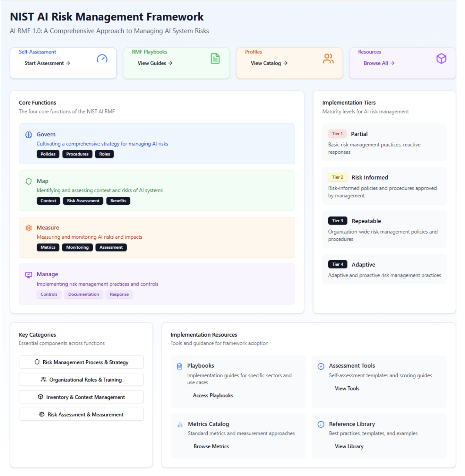Open View Guides for RMF Playbooks
Image resolution: width=465 pixels, height=476 pixels.
pyautogui.click(x=155, y=63)
